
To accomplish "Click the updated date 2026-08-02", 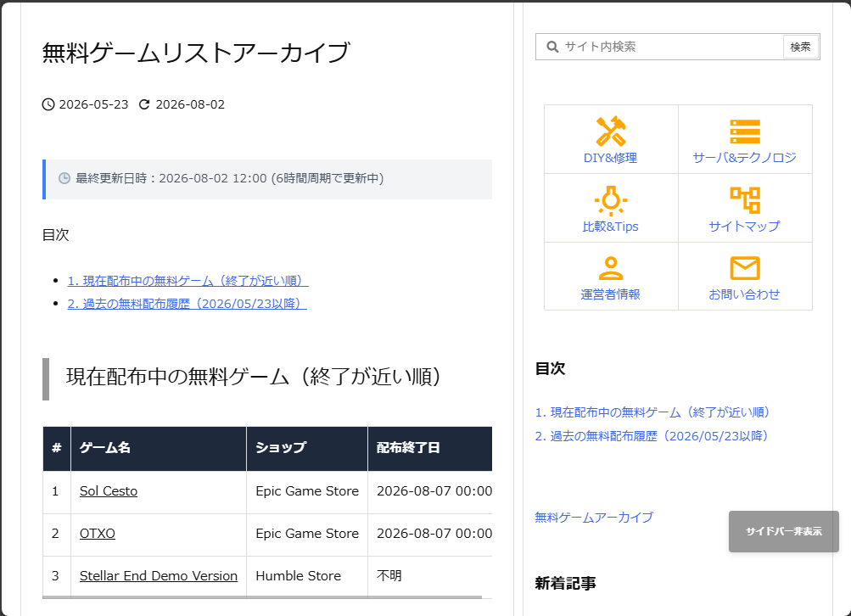I will (x=190, y=104).
